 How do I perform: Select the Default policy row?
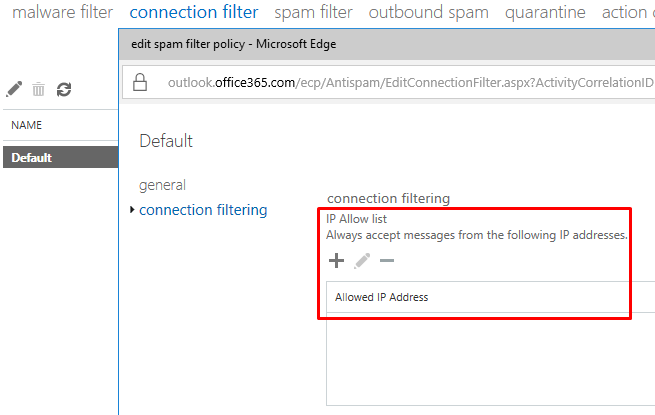(x=61, y=157)
